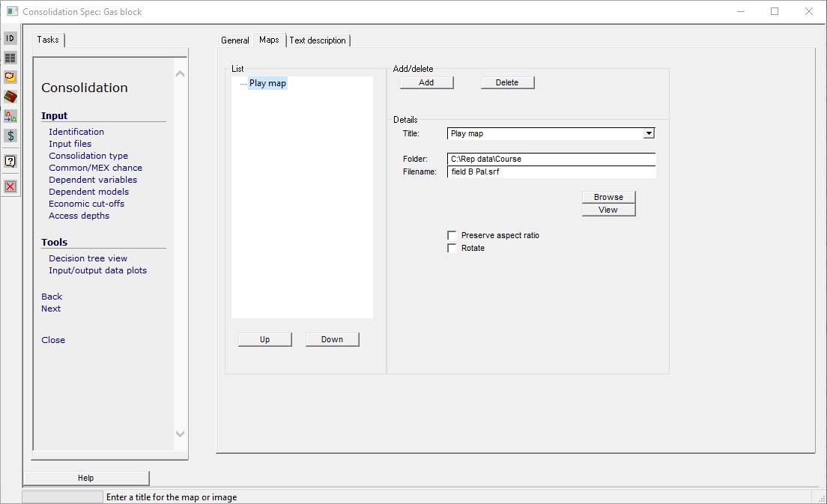Screen dimensions: 827x504
Task: Toggle the Rotate checkbox
Action: tap(452, 248)
